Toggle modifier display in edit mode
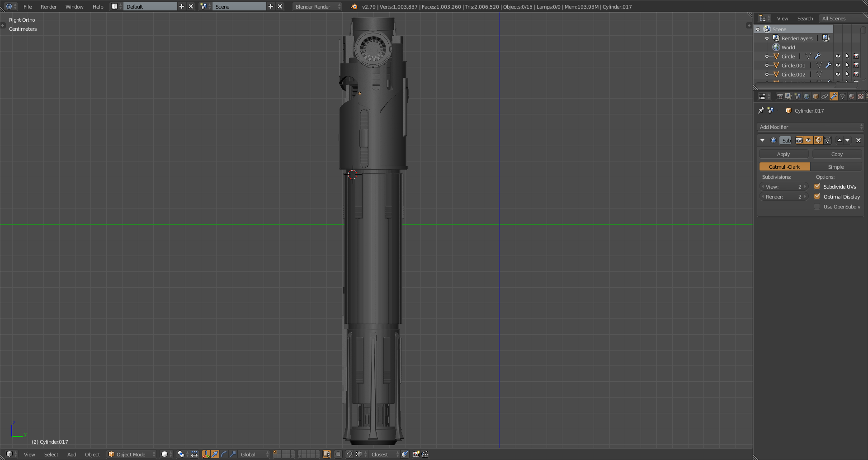Image resolution: width=868 pixels, height=460 pixels. pyautogui.click(x=818, y=140)
